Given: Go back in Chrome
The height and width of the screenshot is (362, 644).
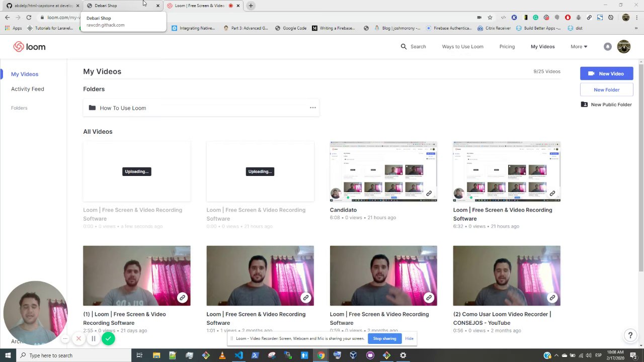Looking at the screenshot, I should pyautogui.click(x=7, y=18).
